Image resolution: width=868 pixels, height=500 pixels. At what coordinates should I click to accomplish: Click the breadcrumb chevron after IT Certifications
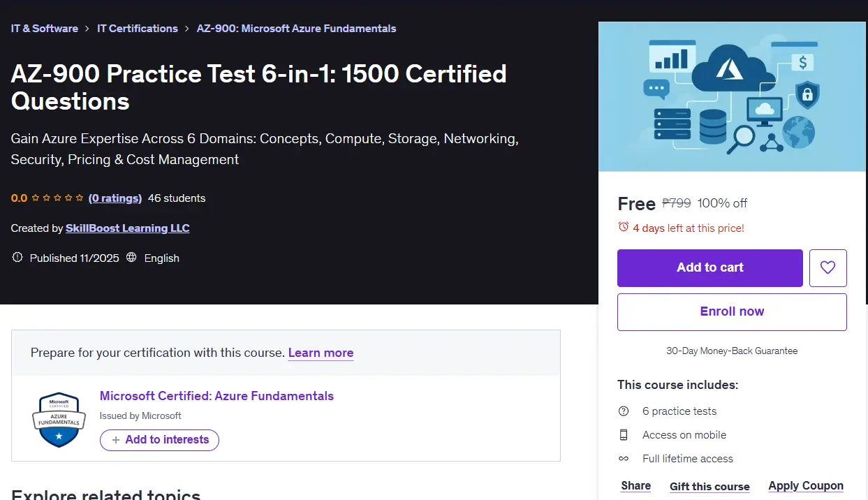pyautogui.click(x=187, y=29)
